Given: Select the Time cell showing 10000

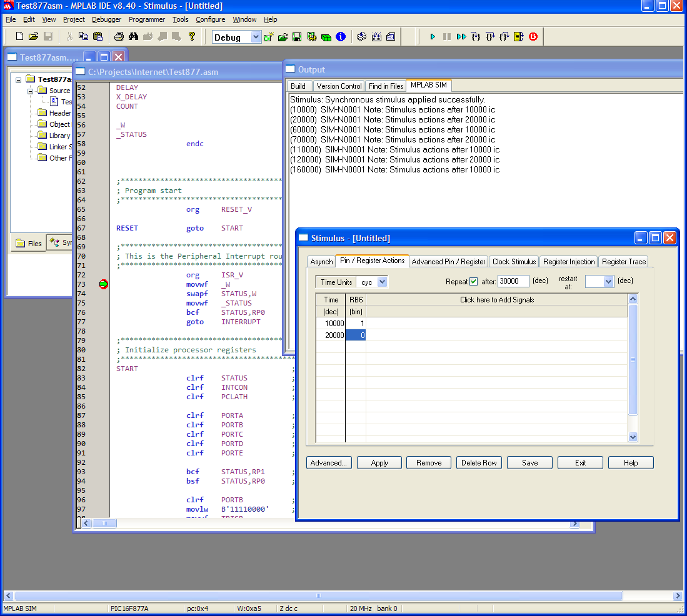Looking at the screenshot, I should [x=331, y=324].
